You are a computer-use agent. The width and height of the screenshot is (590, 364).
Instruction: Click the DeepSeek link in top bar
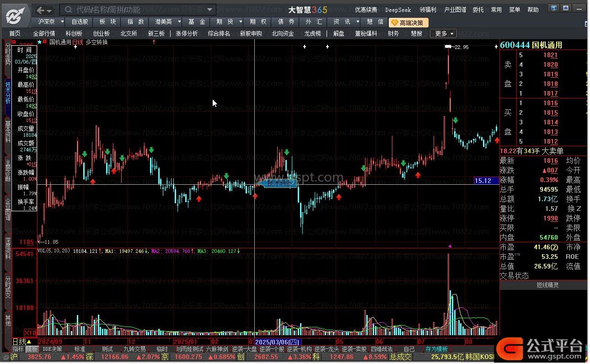tap(398, 10)
